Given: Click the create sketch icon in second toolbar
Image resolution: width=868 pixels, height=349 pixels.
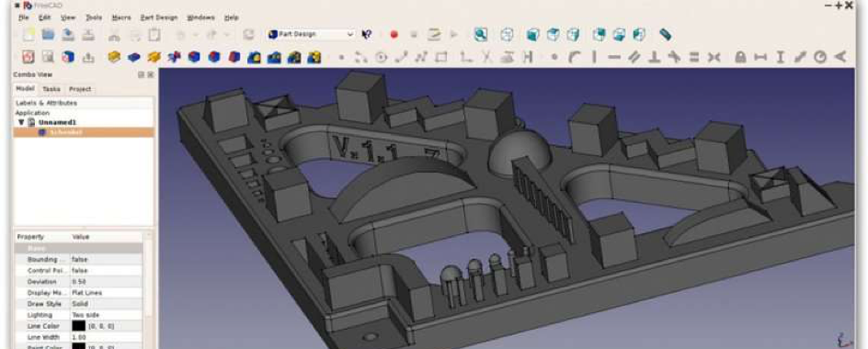Looking at the screenshot, I should (29, 57).
